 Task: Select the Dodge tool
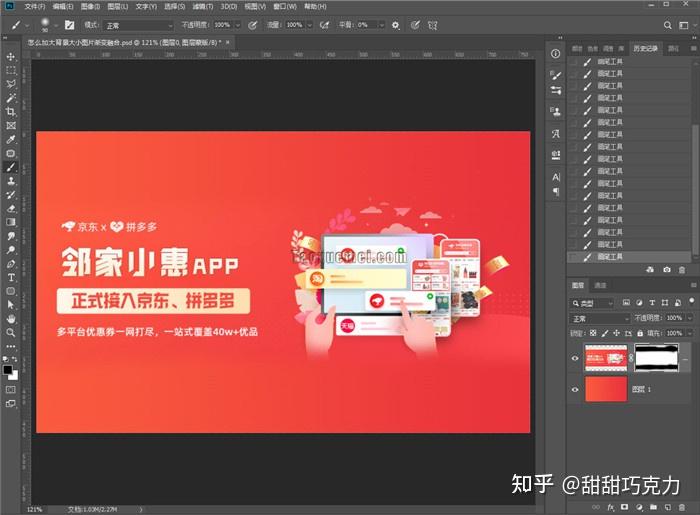point(11,250)
